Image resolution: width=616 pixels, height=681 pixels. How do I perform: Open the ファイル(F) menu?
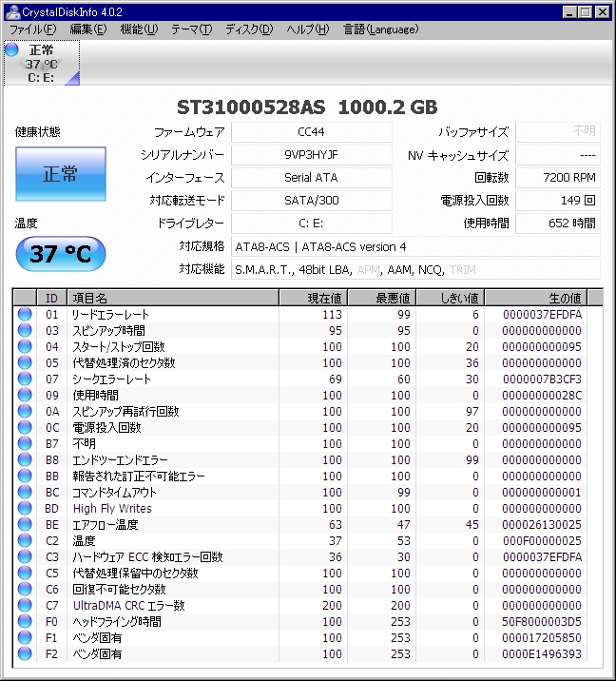click(x=32, y=29)
